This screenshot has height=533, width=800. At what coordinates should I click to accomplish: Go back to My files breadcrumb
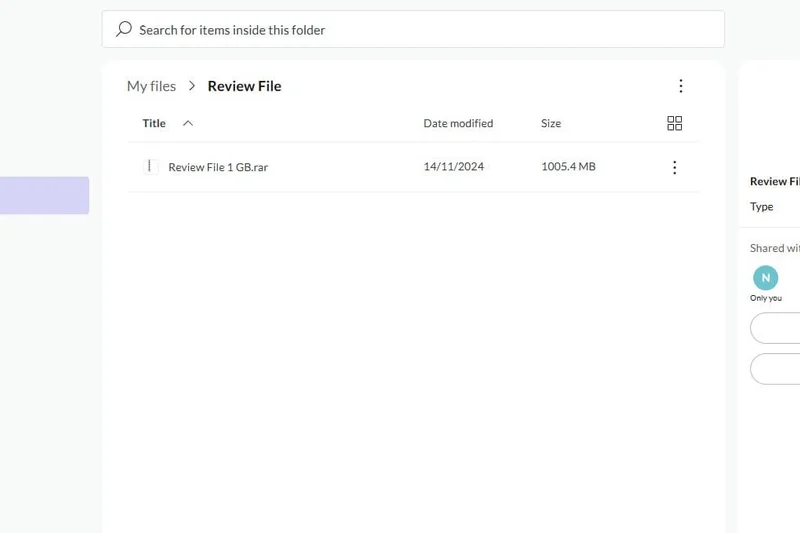[x=151, y=86]
